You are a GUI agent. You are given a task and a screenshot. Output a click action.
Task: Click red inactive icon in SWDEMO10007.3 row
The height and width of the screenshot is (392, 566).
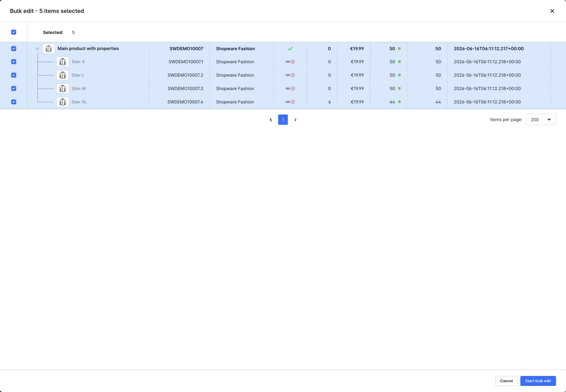pos(293,88)
